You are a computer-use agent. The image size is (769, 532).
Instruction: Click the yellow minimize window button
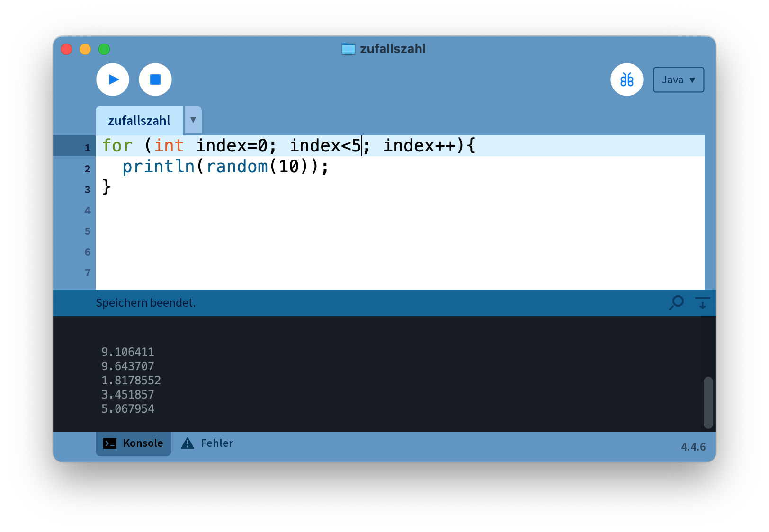85,49
